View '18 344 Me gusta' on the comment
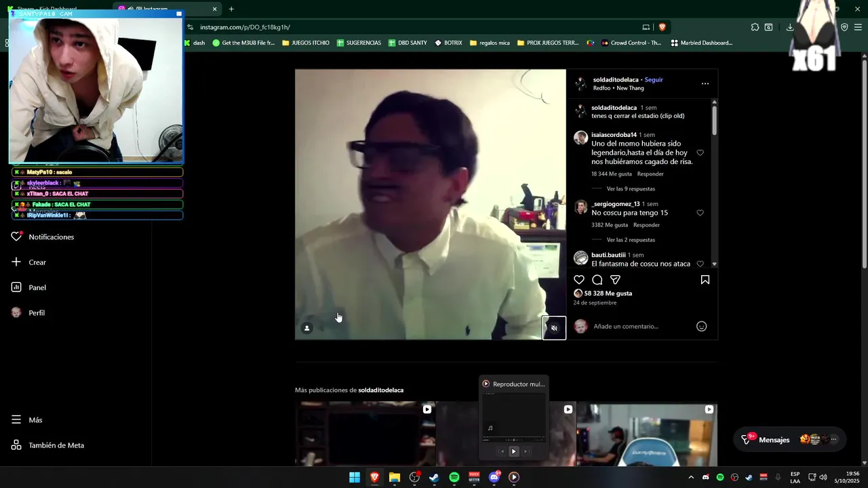 coord(612,174)
